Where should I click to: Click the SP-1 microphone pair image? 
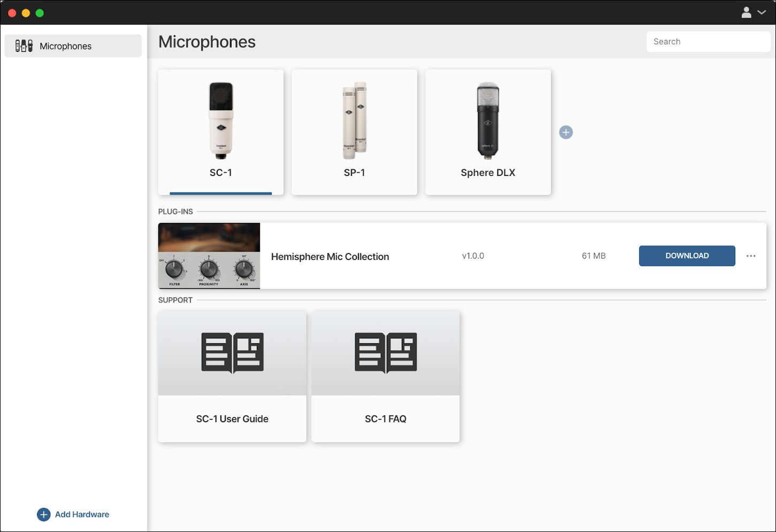[354, 120]
